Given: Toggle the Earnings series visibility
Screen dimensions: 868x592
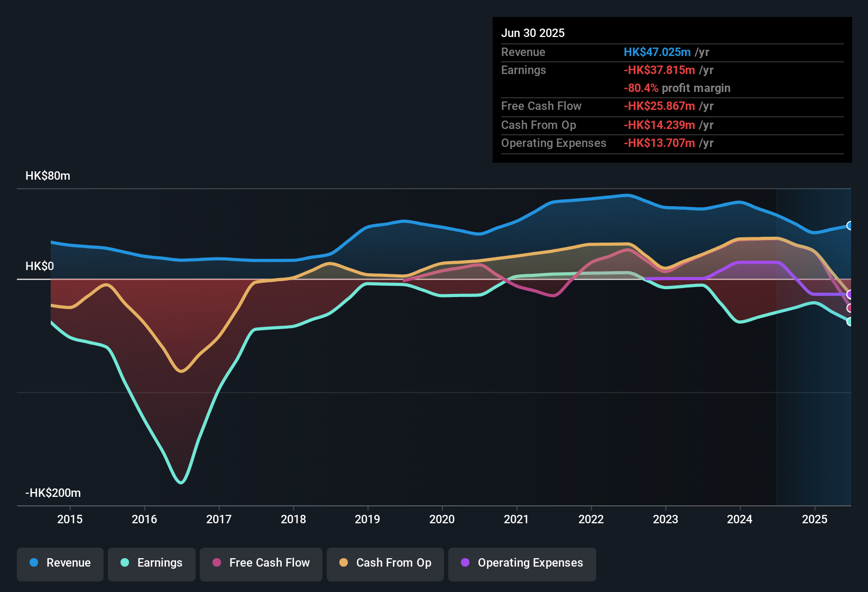Looking at the screenshot, I should (x=152, y=563).
